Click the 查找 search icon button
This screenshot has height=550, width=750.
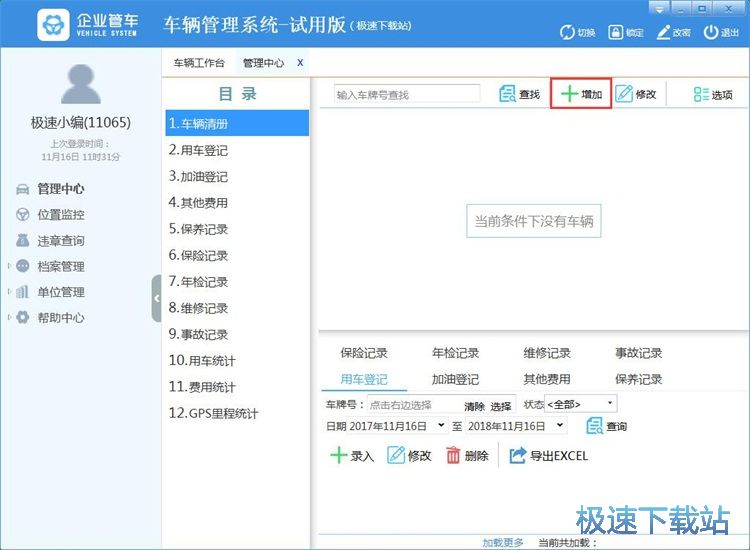[x=519, y=94]
